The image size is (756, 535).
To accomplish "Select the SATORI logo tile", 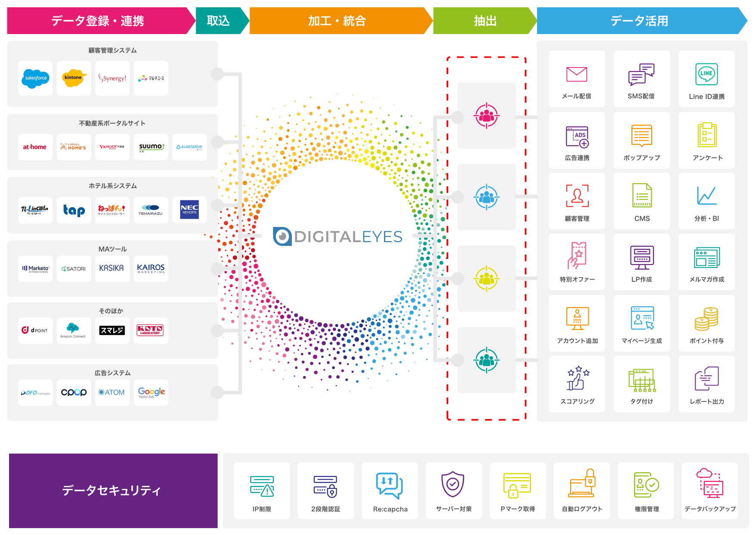I will point(74,269).
